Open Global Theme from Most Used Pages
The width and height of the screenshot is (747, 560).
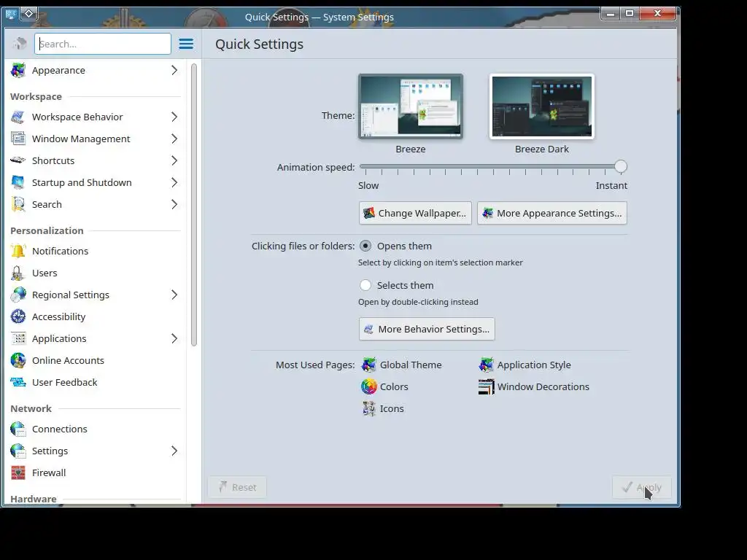[401, 365]
